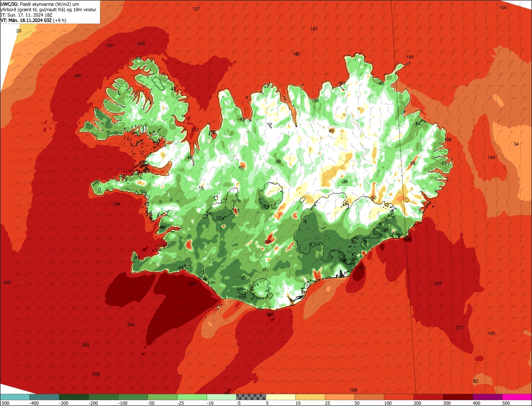Click the legend swatch between -50 and -25
Screen dimensions: 532x406
162,397
